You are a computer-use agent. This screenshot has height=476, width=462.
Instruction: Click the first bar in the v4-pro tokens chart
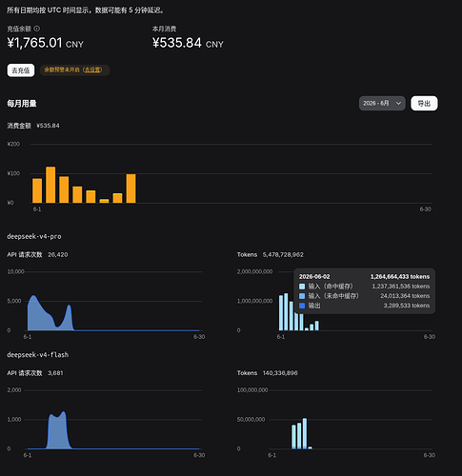point(281,312)
